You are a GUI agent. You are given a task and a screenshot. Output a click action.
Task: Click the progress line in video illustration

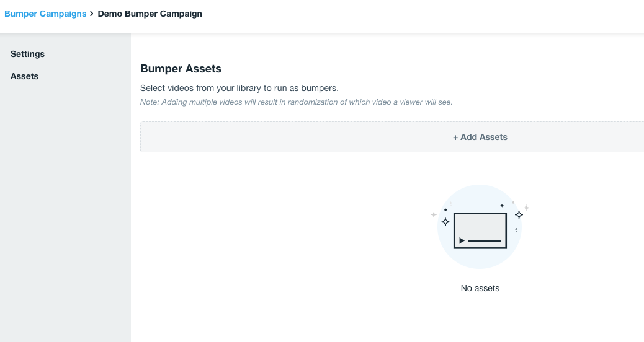coord(484,240)
